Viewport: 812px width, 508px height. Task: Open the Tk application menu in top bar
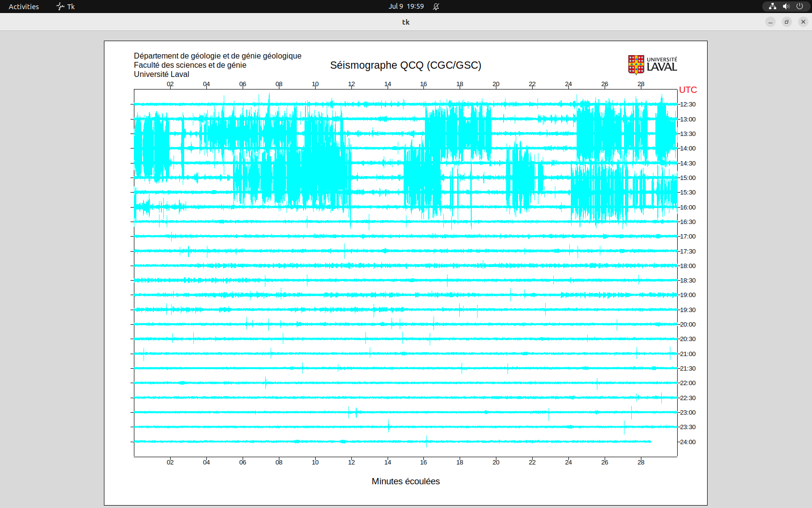tap(66, 6)
